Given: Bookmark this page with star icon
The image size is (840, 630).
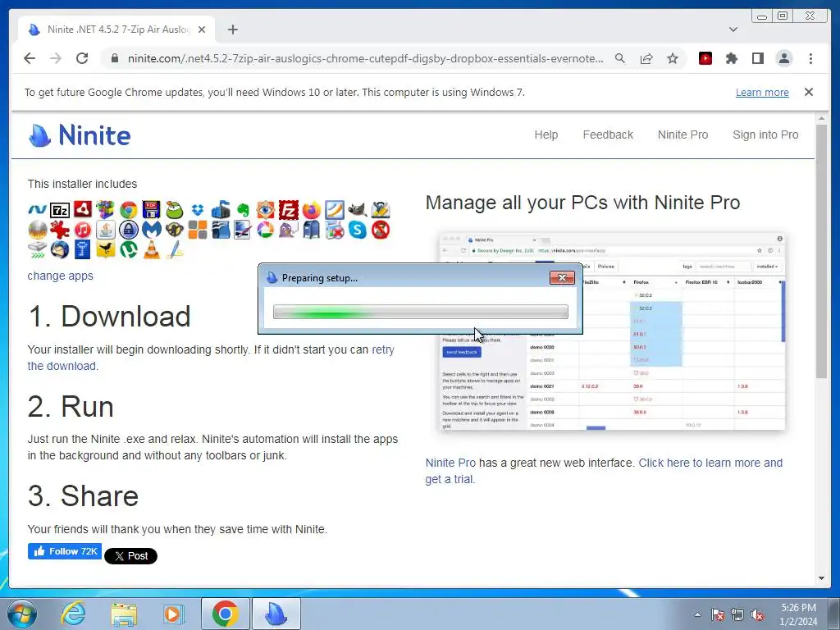Looking at the screenshot, I should click(x=673, y=58).
